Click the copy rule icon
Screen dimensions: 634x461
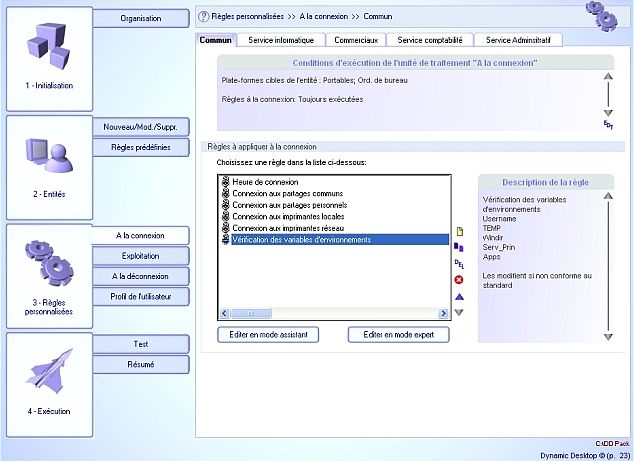click(x=459, y=247)
